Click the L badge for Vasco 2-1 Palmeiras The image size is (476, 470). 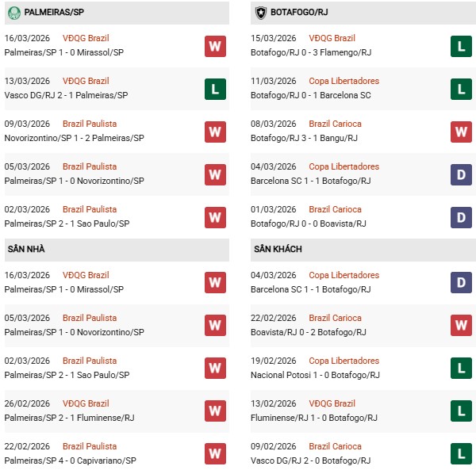(215, 89)
